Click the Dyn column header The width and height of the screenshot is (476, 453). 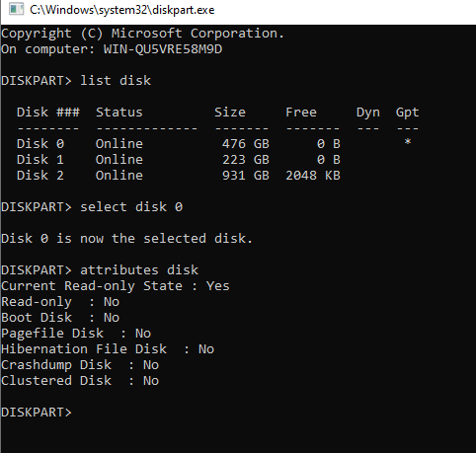pos(368,113)
